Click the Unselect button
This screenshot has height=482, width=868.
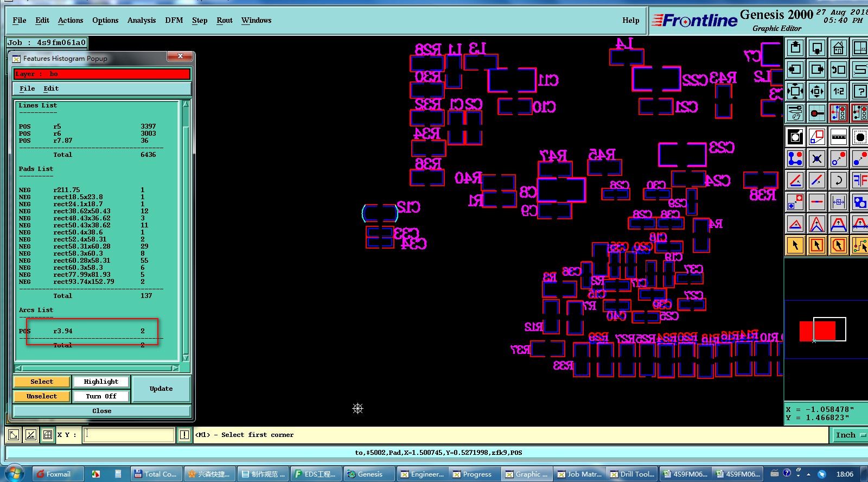(42, 396)
